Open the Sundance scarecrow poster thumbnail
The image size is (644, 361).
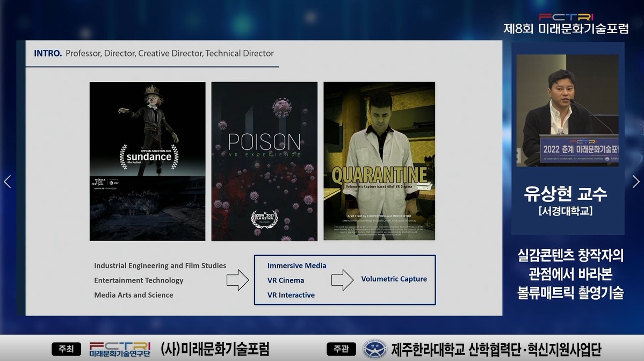click(x=148, y=161)
